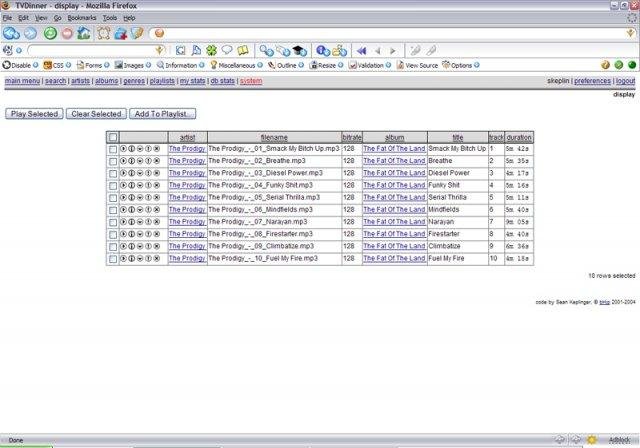The height and width of the screenshot is (448, 640).
Task: Open the Miscellaneous dropdown in developer toolbar
Action: [x=236, y=65]
